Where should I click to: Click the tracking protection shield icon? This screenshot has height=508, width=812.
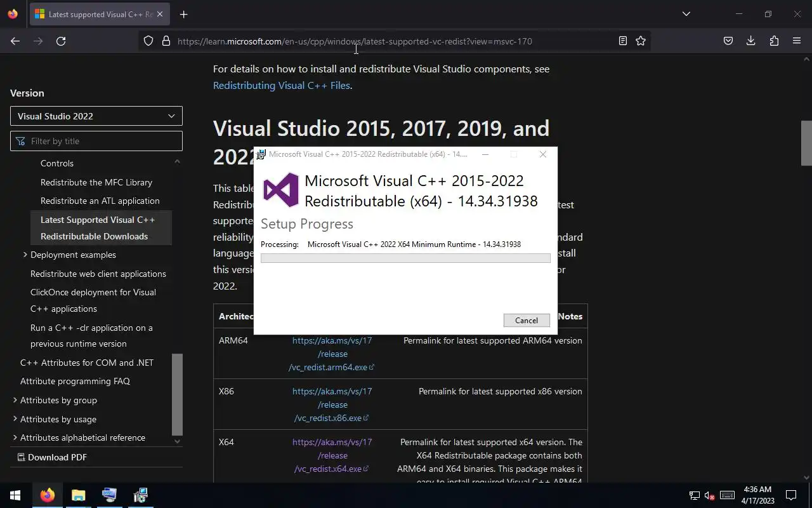pyautogui.click(x=148, y=41)
